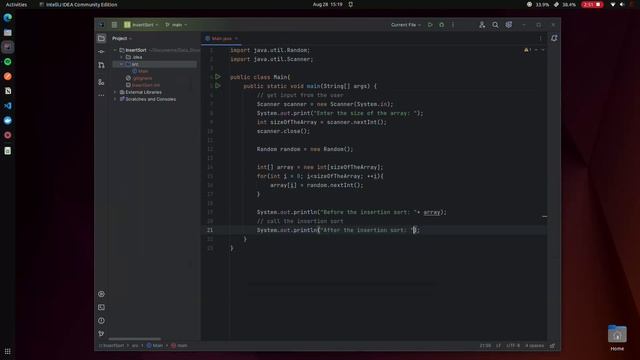
Task: Run the current file
Action: click(x=430, y=25)
